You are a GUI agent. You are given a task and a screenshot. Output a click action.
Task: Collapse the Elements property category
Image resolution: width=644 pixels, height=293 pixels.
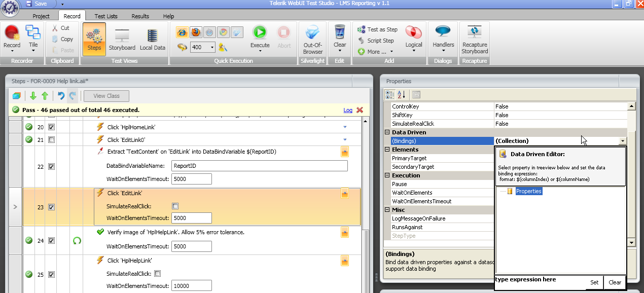coord(387,150)
